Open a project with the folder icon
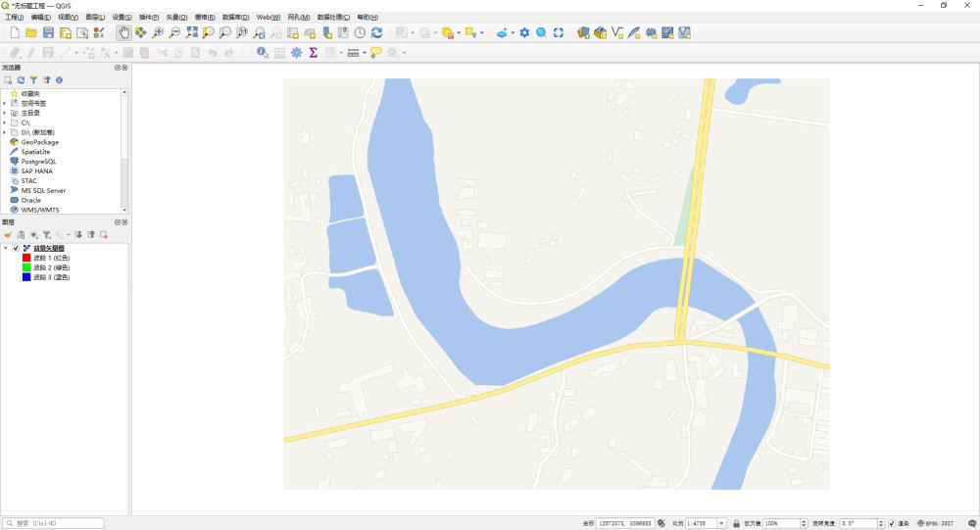Image resolution: width=980 pixels, height=530 pixels. (x=31, y=33)
